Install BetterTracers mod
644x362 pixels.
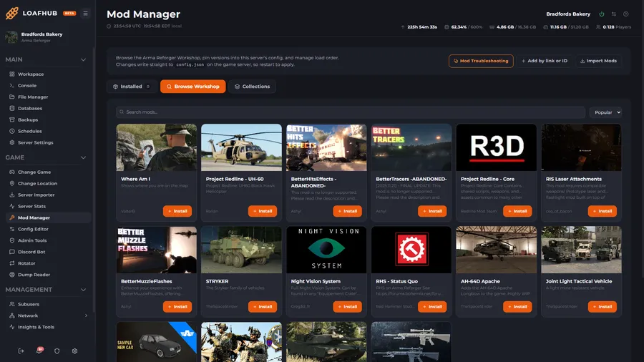[432, 211]
